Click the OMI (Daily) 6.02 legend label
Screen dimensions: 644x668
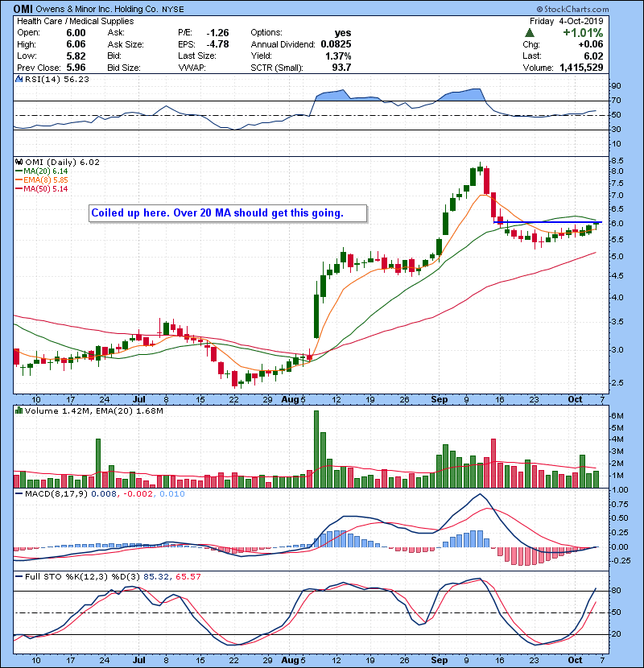coord(62,162)
